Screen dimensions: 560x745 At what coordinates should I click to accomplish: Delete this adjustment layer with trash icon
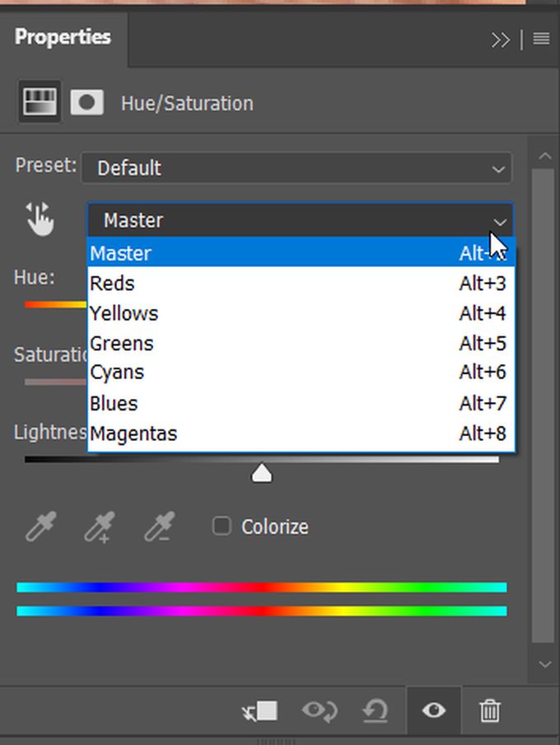(x=490, y=710)
